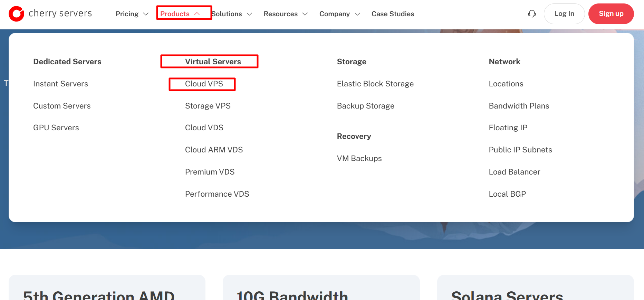Image resolution: width=644 pixels, height=300 pixels.
Task: Go to Load Balancer
Action: pos(515,172)
